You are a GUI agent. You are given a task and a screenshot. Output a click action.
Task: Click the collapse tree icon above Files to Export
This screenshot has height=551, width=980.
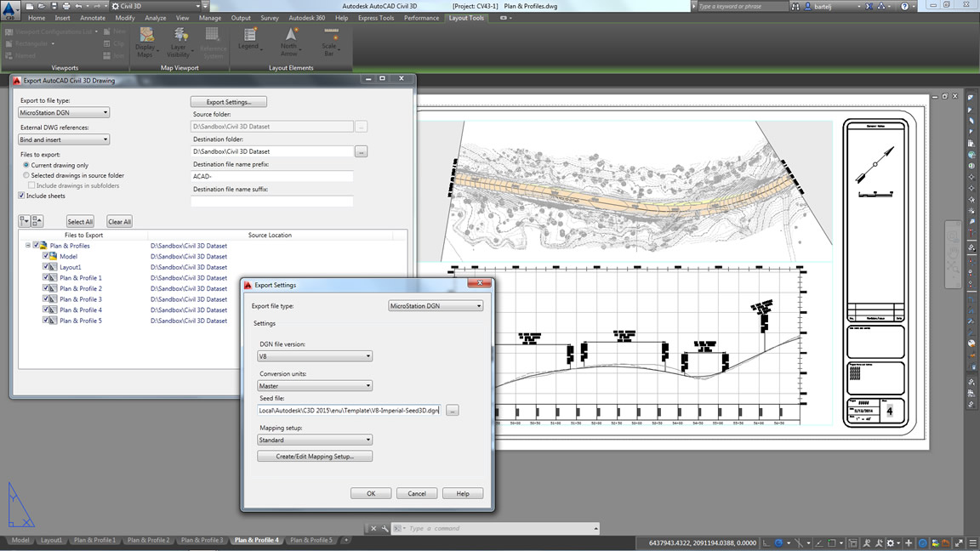point(37,221)
